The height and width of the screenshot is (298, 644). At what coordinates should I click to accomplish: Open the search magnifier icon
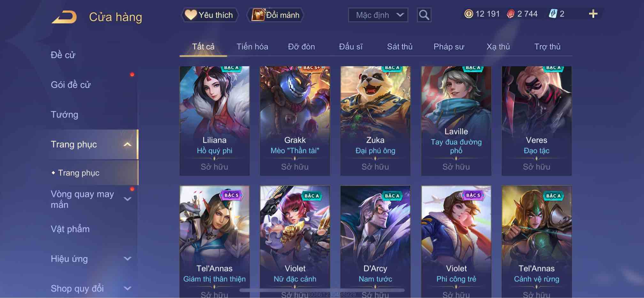[x=424, y=15]
